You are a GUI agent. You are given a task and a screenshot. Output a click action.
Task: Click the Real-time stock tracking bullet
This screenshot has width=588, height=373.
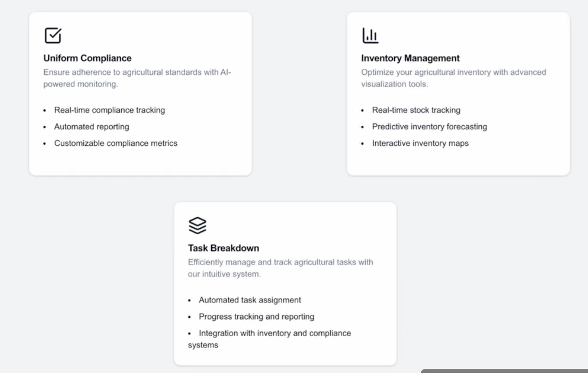416,110
